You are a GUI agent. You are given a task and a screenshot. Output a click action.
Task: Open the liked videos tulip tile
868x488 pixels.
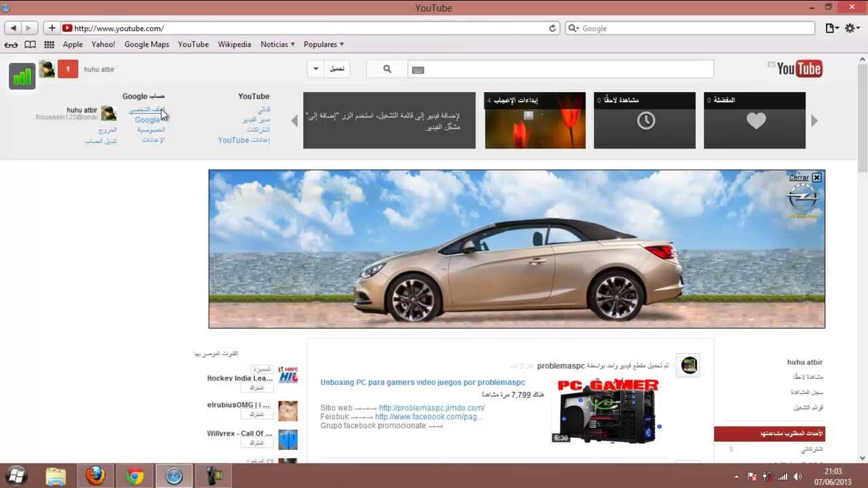[x=535, y=121]
